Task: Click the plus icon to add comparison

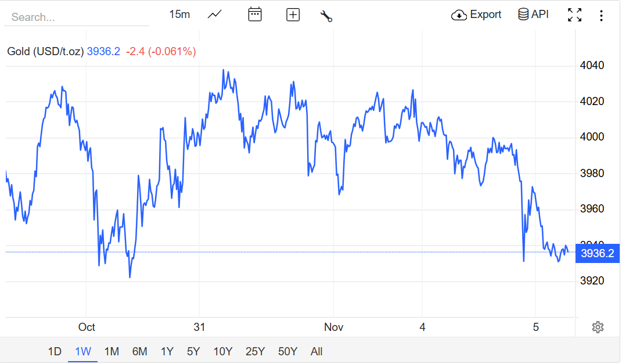Action: point(293,15)
